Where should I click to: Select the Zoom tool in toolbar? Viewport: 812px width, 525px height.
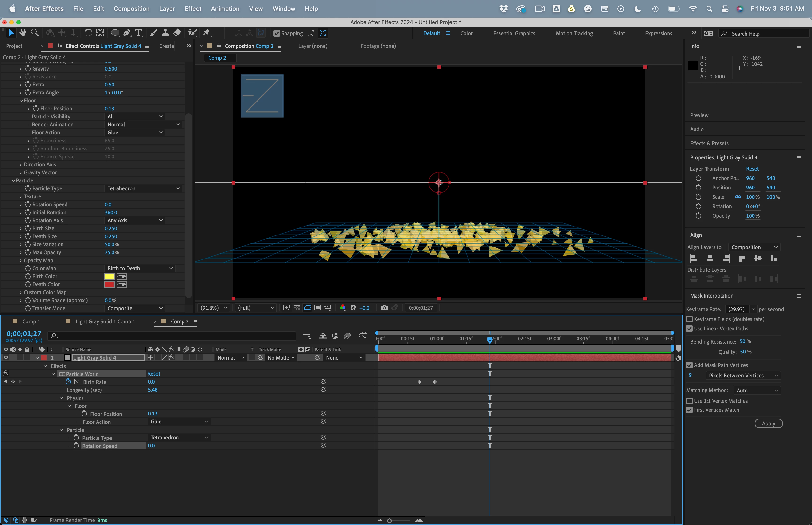pos(34,33)
